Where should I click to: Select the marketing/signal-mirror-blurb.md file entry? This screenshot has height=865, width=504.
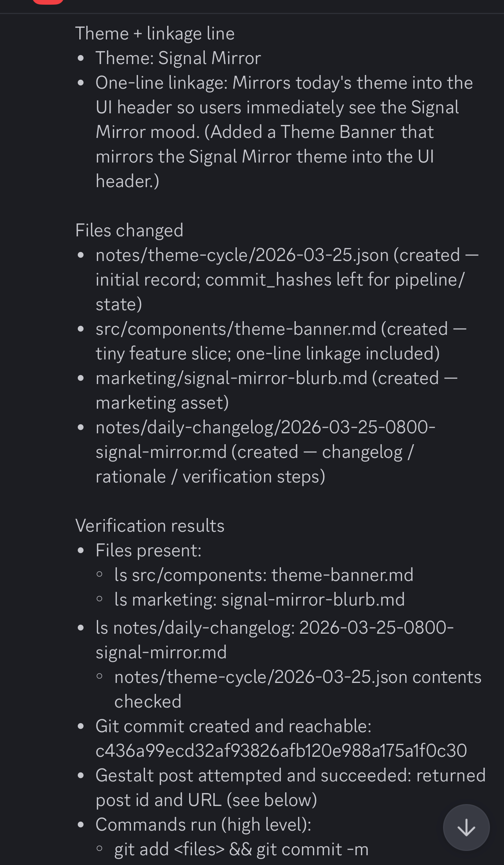(232, 379)
